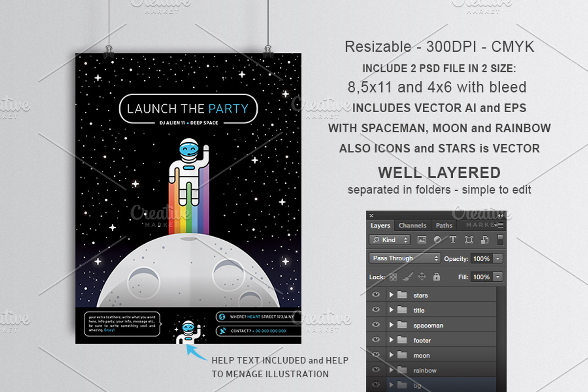Lock image pixels brush icon
This screenshot has height=392, width=588.
pyautogui.click(x=407, y=277)
